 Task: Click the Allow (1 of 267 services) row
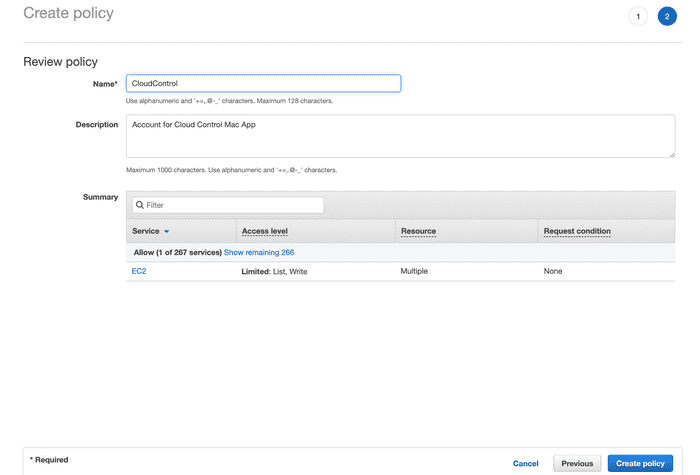coord(400,252)
